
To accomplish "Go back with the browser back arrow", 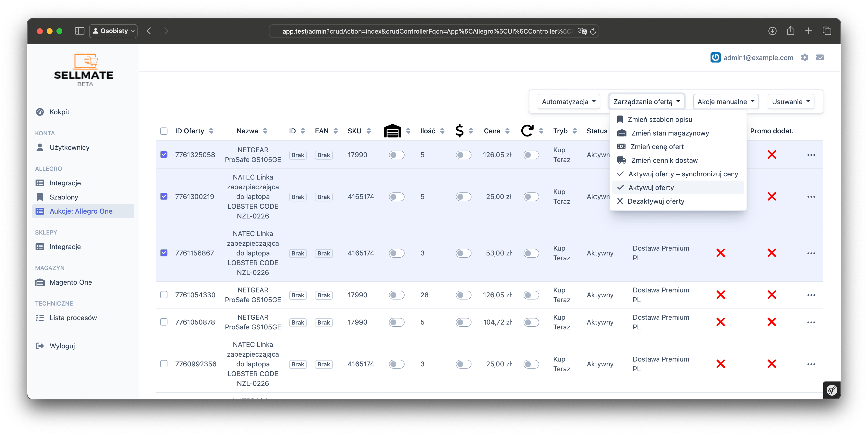I will pyautogui.click(x=148, y=31).
